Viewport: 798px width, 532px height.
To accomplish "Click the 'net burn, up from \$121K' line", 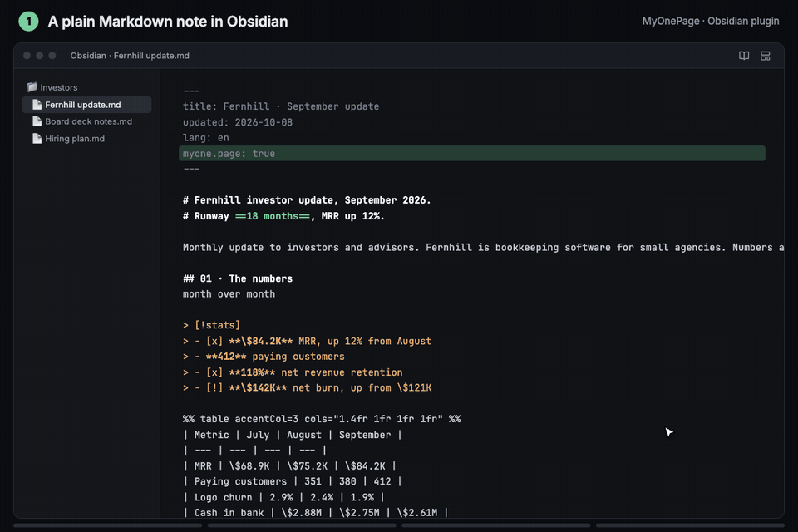I will coord(307,387).
